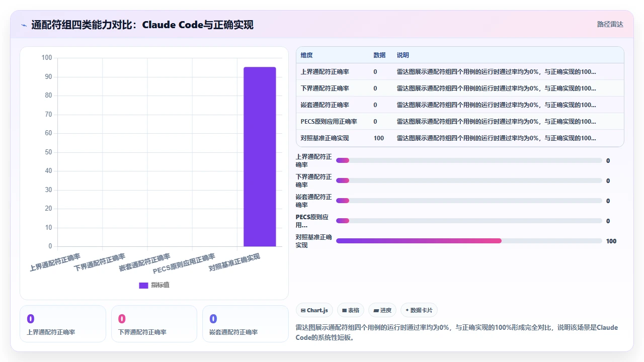Select table row 下界通配符正确率
The image size is (644, 362).
(x=460, y=88)
